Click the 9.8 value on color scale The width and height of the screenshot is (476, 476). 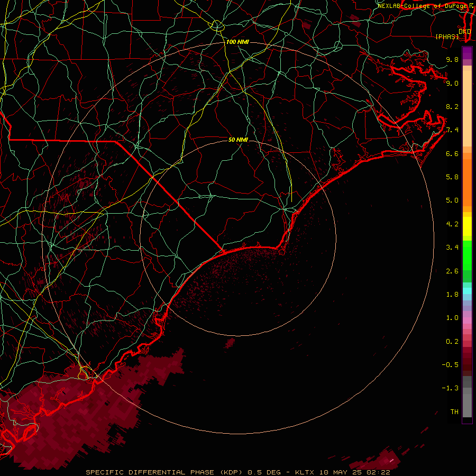click(452, 59)
